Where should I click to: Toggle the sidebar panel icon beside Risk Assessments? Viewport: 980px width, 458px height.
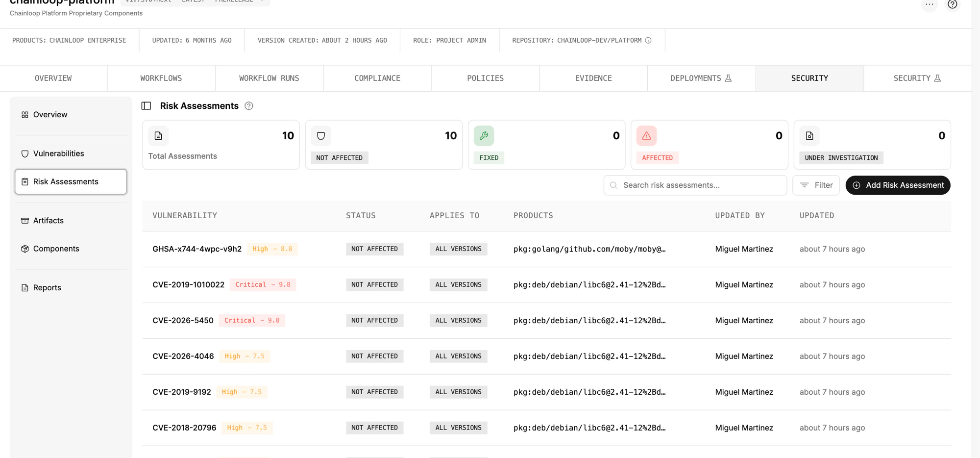pos(146,106)
